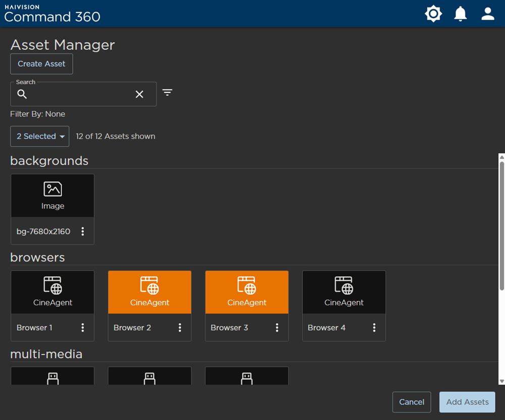Select the Browser 1 CineAgent thumbnail
505x420 pixels.
[53, 292]
